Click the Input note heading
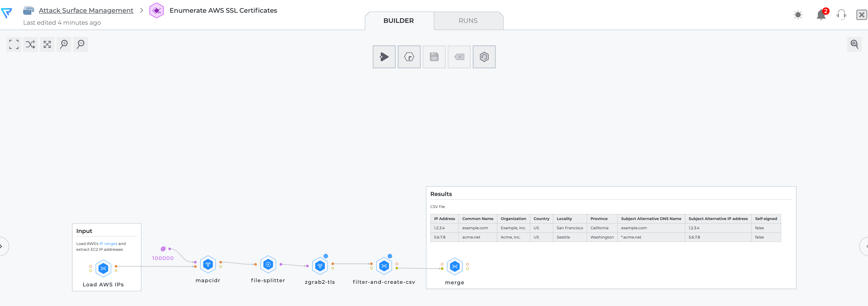The width and height of the screenshot is (868, 306). [x=84, y=231]
